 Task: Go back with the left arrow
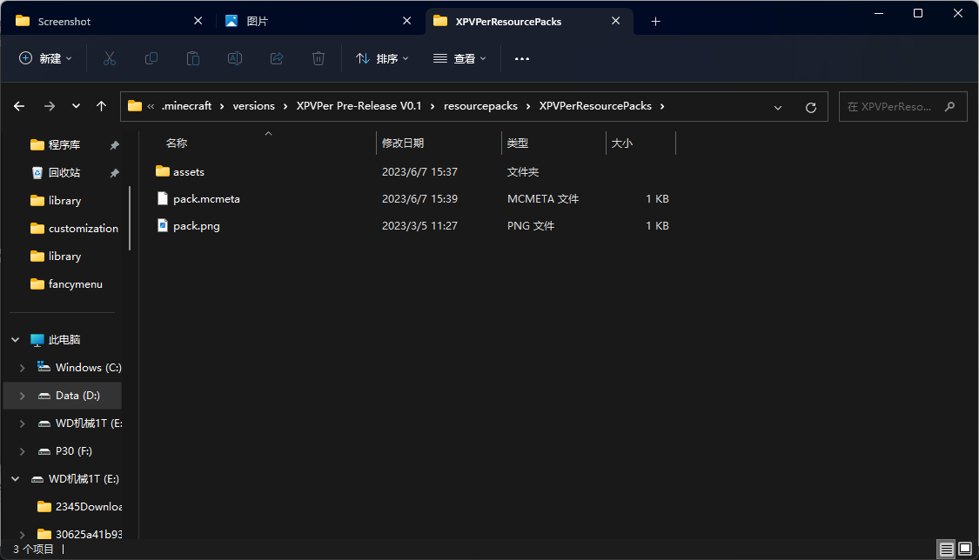19,106
